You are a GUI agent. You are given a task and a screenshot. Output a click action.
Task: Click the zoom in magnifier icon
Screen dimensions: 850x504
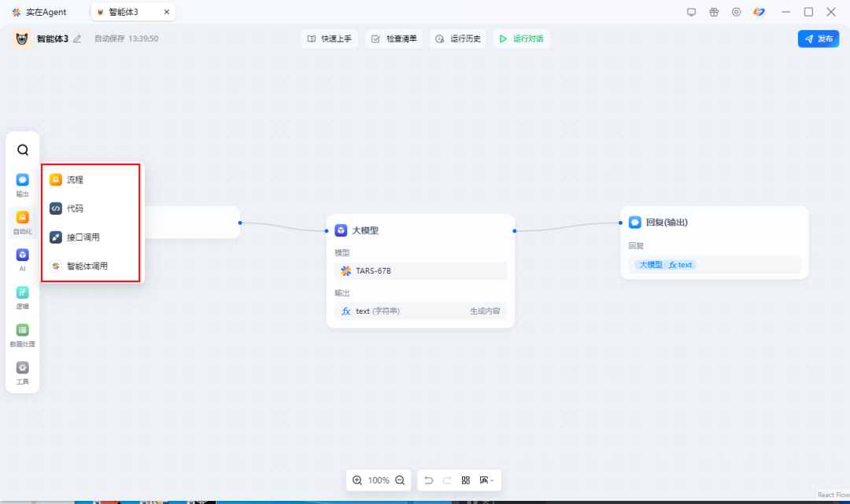pos(357,480)
